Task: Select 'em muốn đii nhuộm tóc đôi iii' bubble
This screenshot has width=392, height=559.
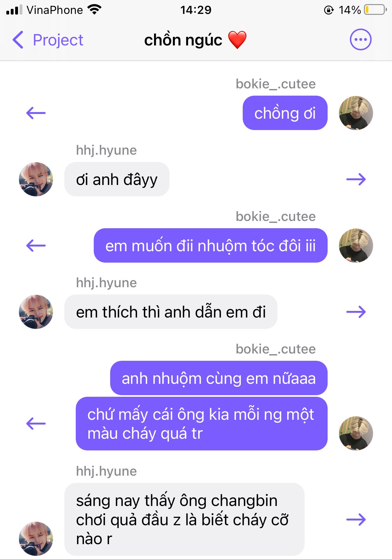Action: pos(211,246)
